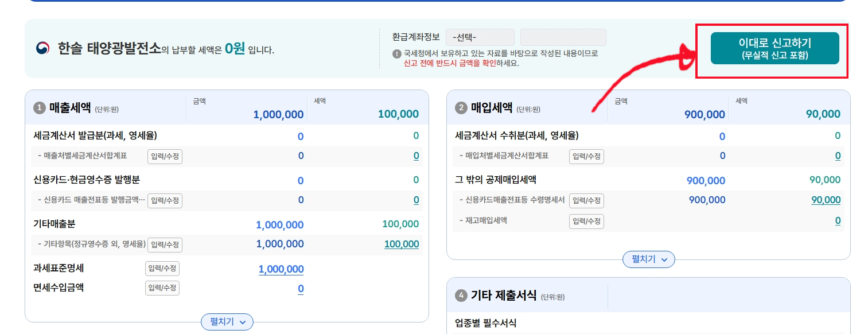868x334 pixels.
Task: Click the exclamation info icon by 국세청 notice
Action: coord(397,53)
